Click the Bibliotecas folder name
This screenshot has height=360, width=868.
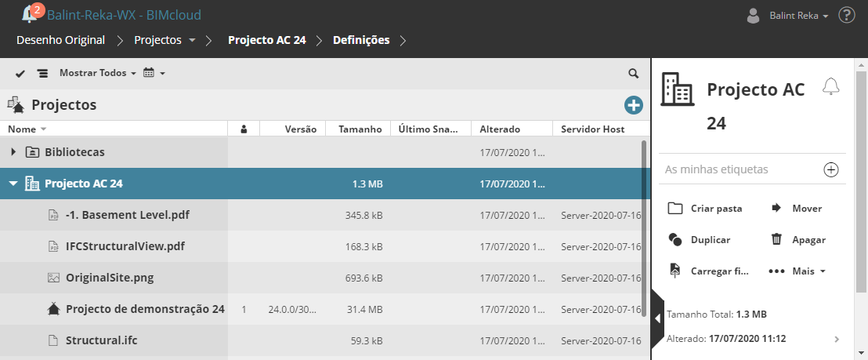[x=74, y=151]
